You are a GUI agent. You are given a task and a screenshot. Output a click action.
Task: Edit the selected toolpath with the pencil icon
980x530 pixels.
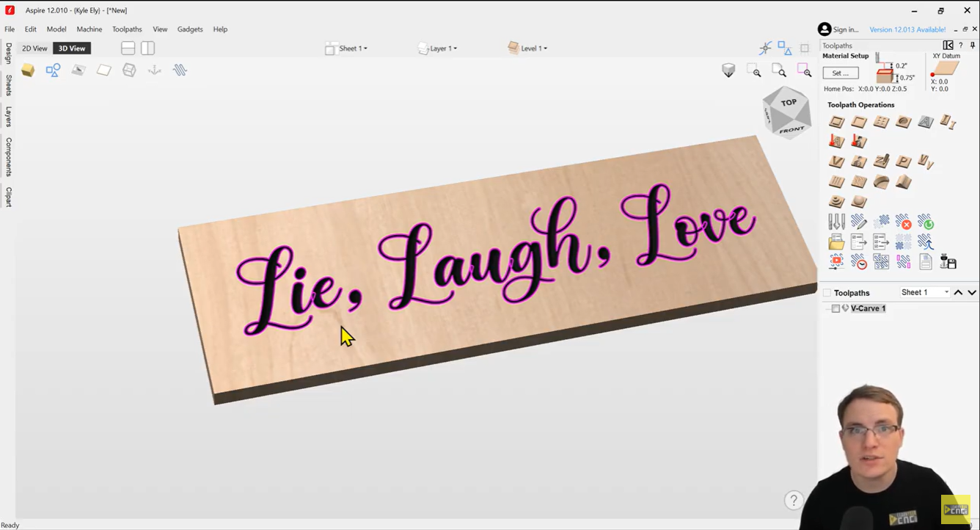point(859,222)
